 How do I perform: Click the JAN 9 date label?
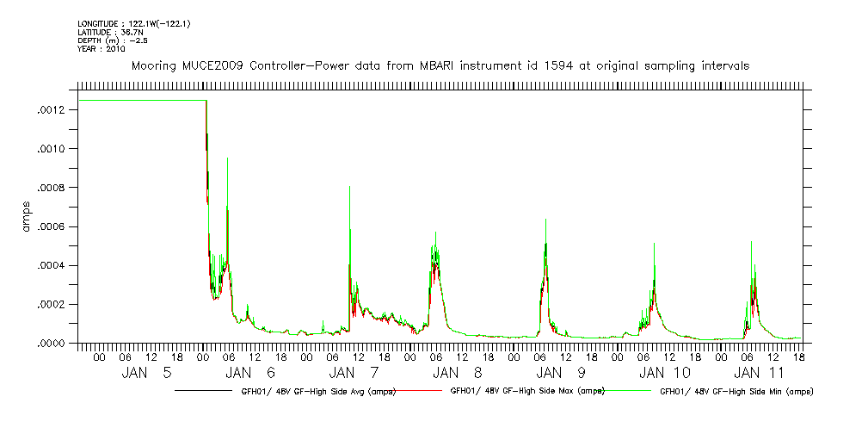(549, 373)
